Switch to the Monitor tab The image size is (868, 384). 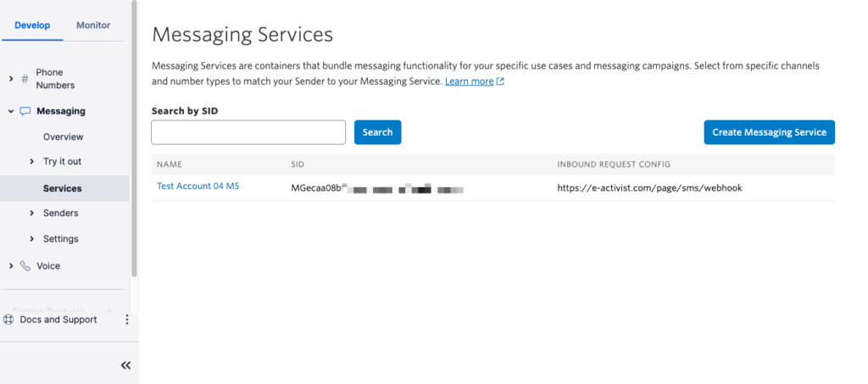coord(93,25)
